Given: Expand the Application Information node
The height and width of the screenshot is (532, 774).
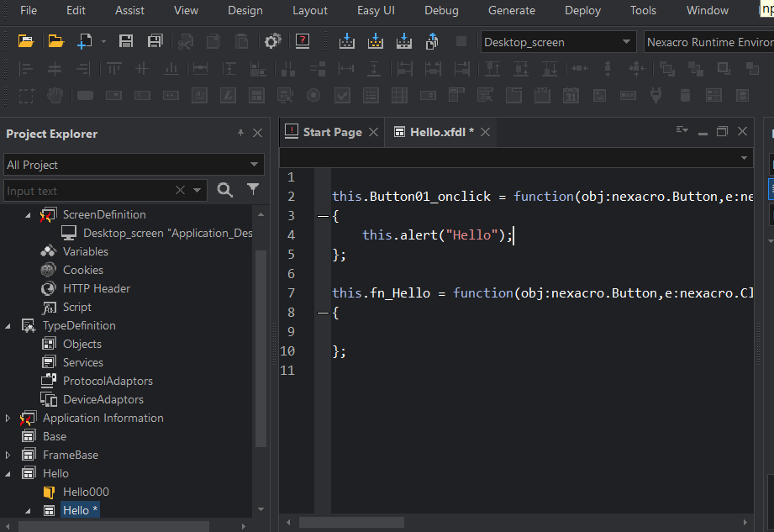Looking at the screenshot, I should click(8, 418).
